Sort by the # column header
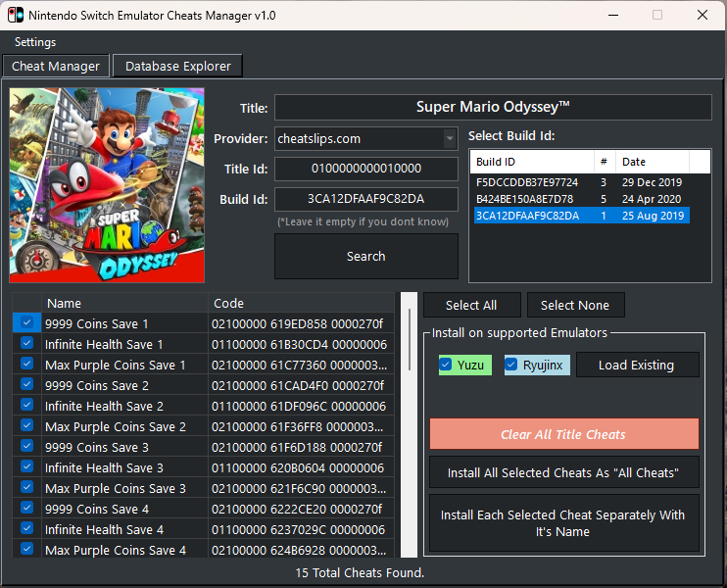Image resolution: width=727 pixels, height=588 pixels. 605,162
